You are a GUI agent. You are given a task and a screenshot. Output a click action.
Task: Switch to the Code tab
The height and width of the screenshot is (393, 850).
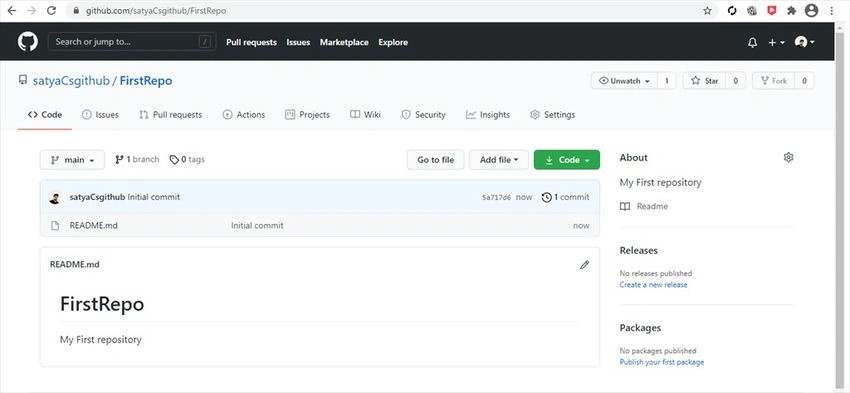tap(45, 114)
